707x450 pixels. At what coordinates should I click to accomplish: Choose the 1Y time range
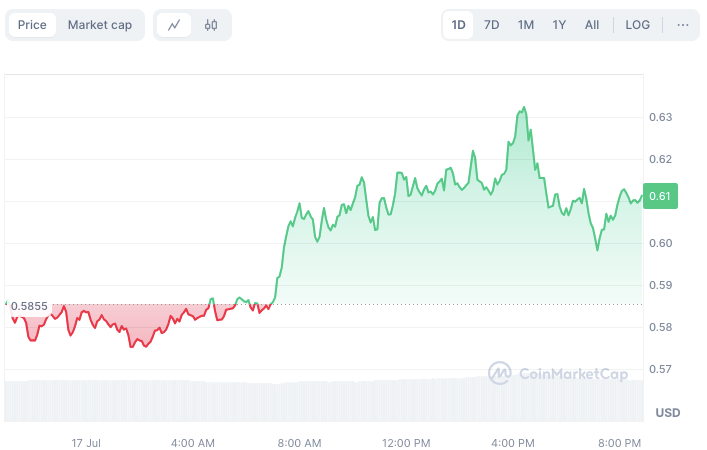pos(559,25)
